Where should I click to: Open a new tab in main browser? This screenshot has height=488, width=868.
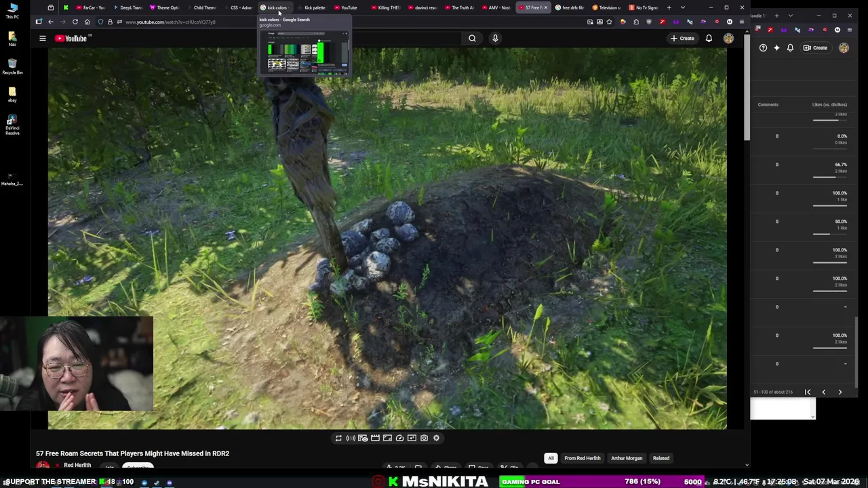pyautogui.click(x=669, y=7)
